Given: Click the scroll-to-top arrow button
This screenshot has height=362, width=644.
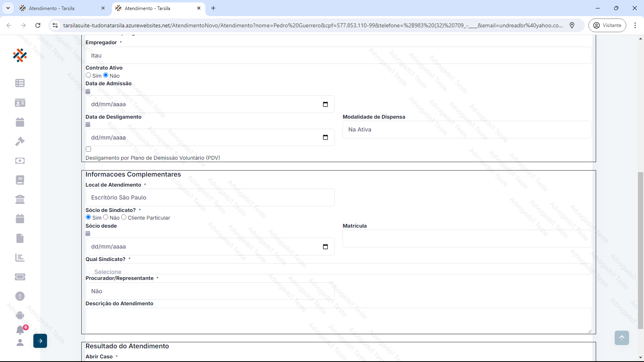Looking at the screenshot, I should pyautogui.click(x=621, y=338).
